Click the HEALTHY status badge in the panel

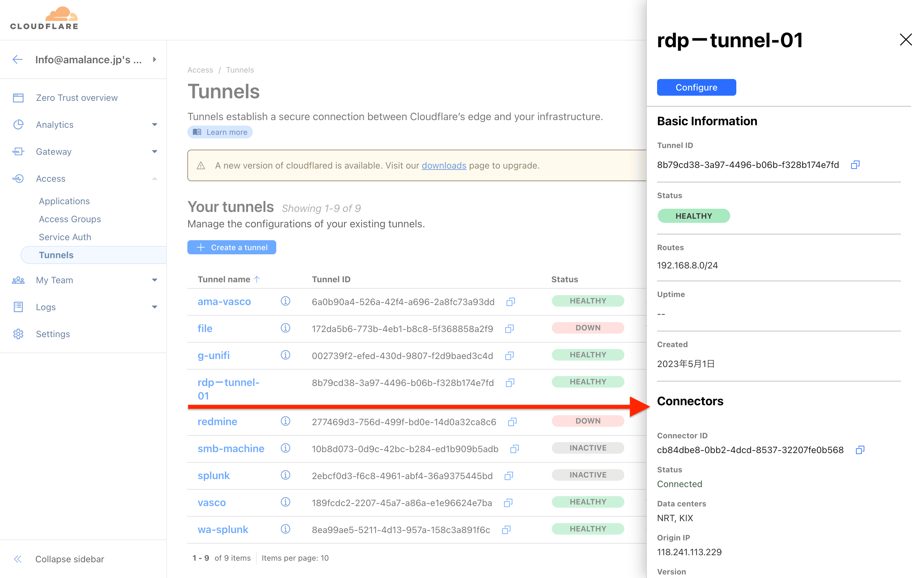tap(693, 216)
